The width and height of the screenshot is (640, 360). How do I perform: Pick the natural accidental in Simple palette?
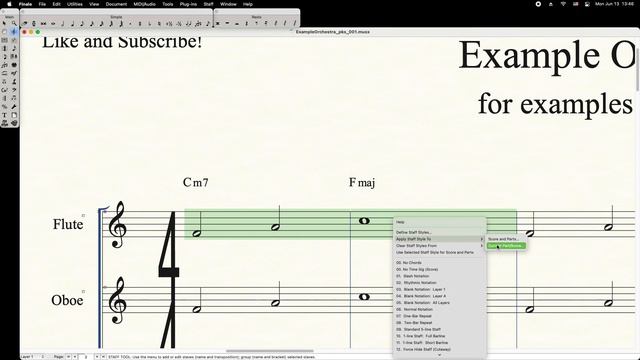pyautogui.click(x=159, y=24)
